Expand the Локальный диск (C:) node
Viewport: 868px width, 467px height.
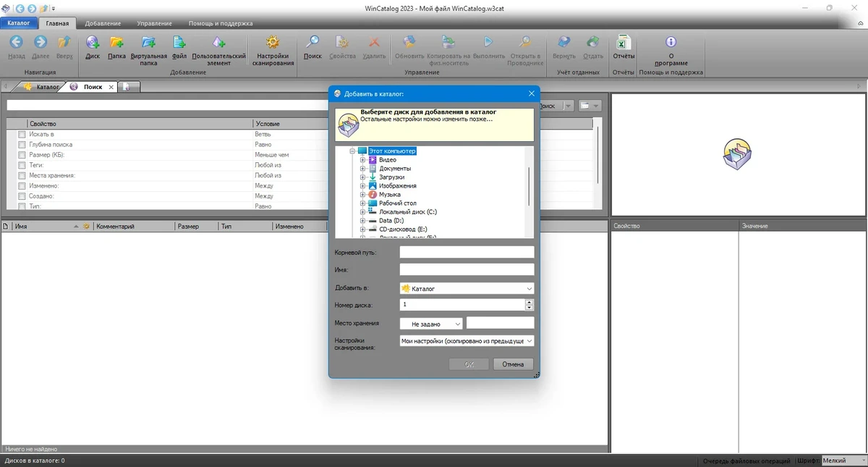(x=363, y=212)
